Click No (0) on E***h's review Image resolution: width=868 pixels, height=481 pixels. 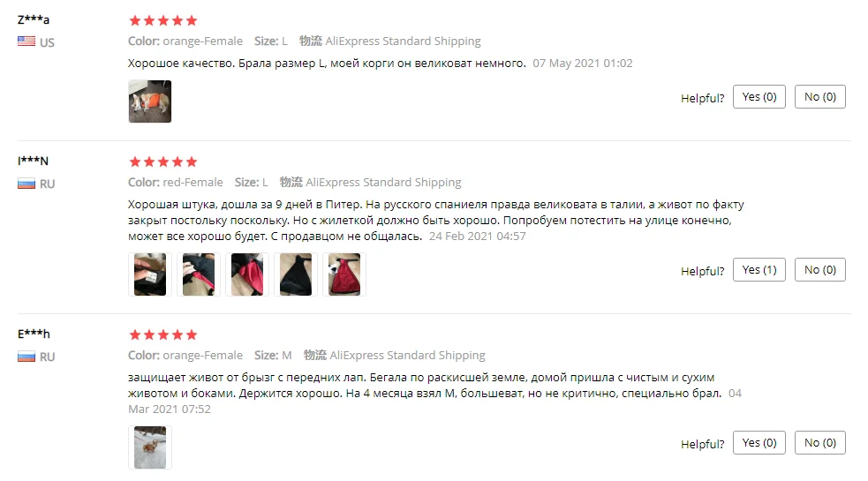(819, 443)
